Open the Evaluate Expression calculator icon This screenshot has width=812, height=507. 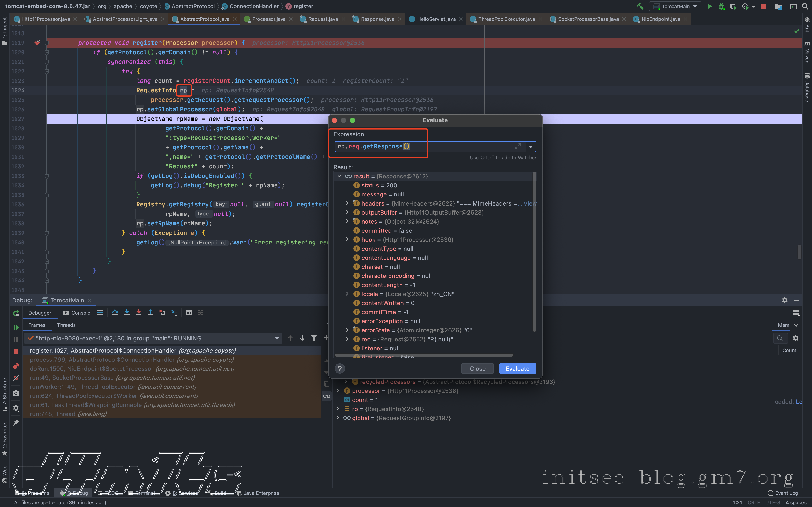point(189,313)
